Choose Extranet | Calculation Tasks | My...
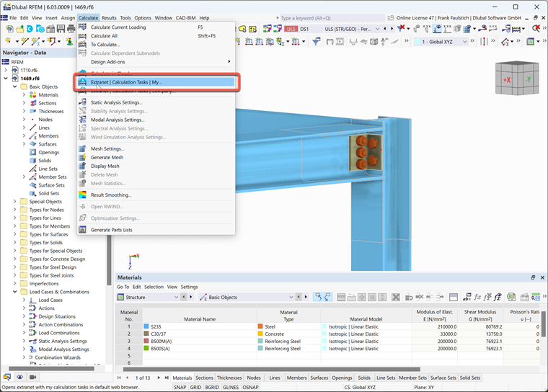This screenshot has width=548, height=392. click(x=156, y=82)
